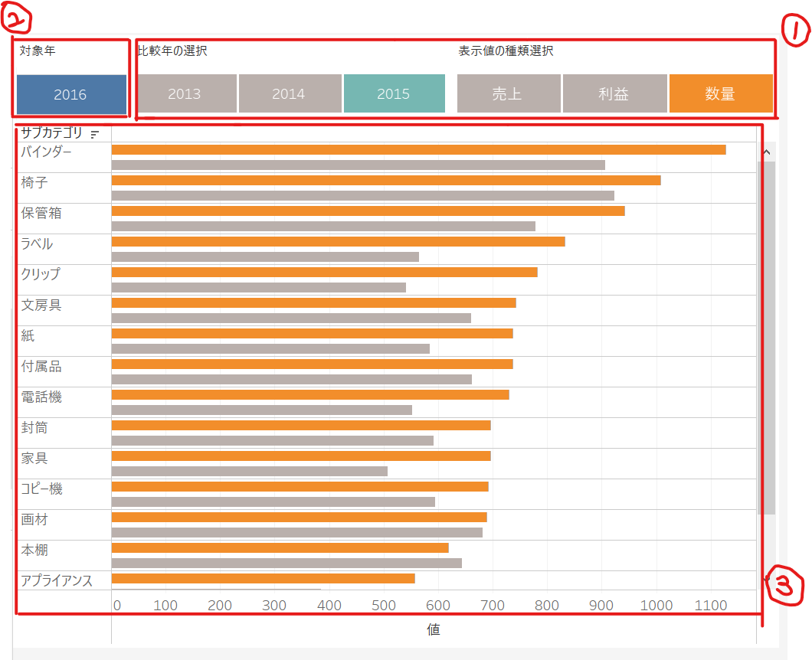Click the orange bar for アプライアンス
The image size is (812, 660).
point(263,578)
